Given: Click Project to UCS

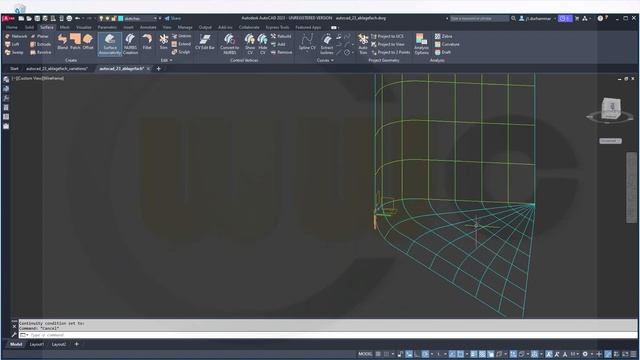Looking at the screenshot, I should [387, 36].
